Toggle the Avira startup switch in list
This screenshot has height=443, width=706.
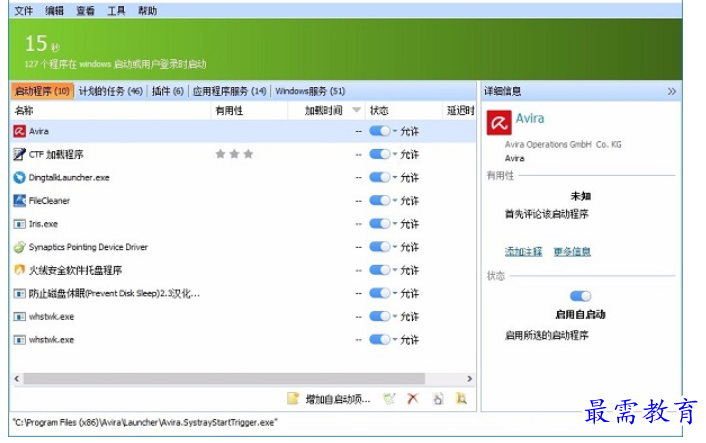point(380,131)
